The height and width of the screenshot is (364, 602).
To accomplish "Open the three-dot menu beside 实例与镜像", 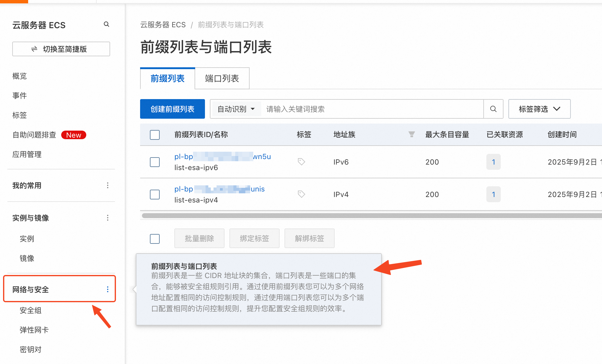I will point(107,218).
